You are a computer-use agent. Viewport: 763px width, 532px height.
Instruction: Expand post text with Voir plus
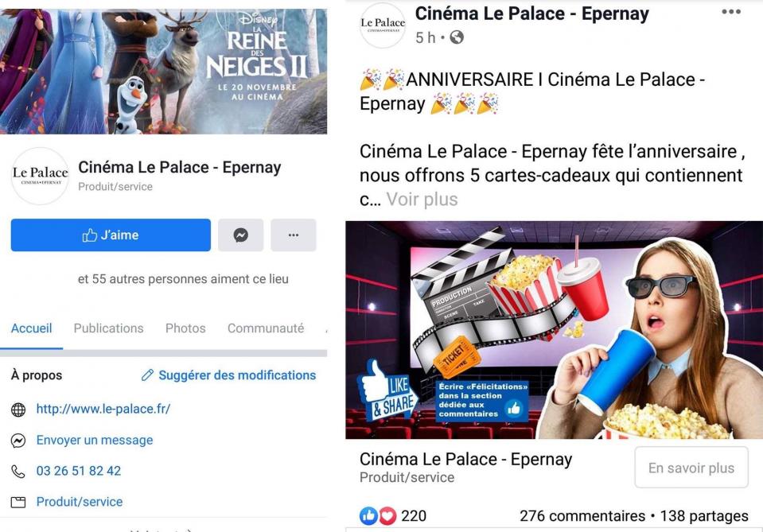pos(422,200)
